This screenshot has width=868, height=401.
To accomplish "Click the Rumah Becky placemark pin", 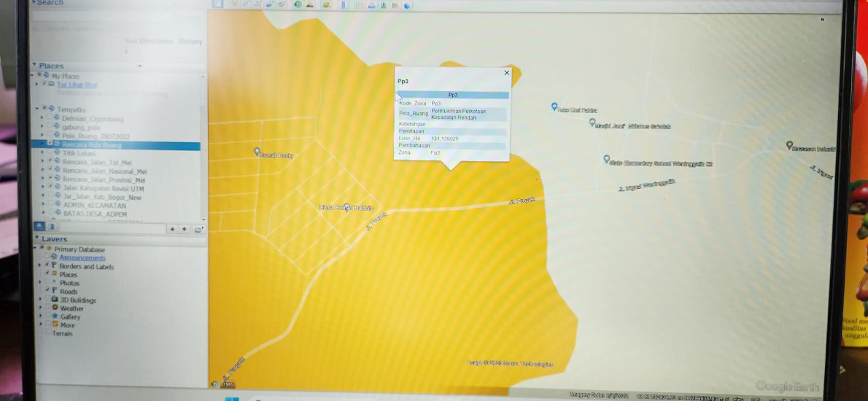I will pos(257,152).
